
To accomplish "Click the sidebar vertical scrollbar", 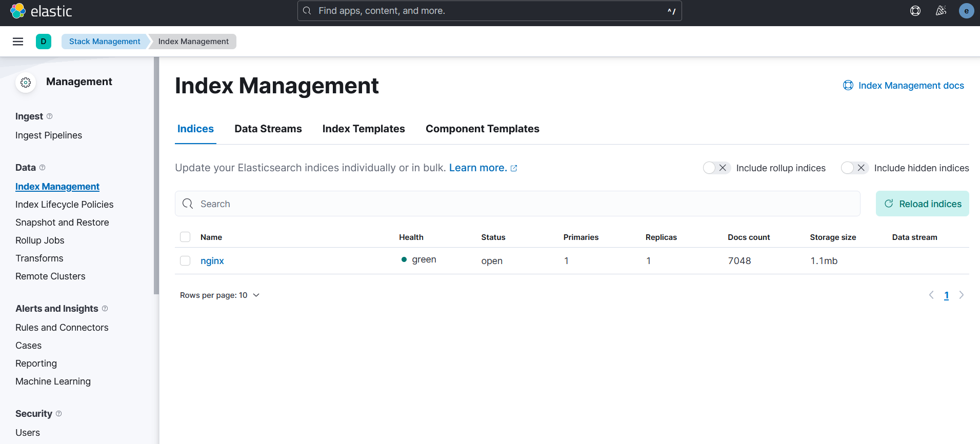I will tap(156, 176).
